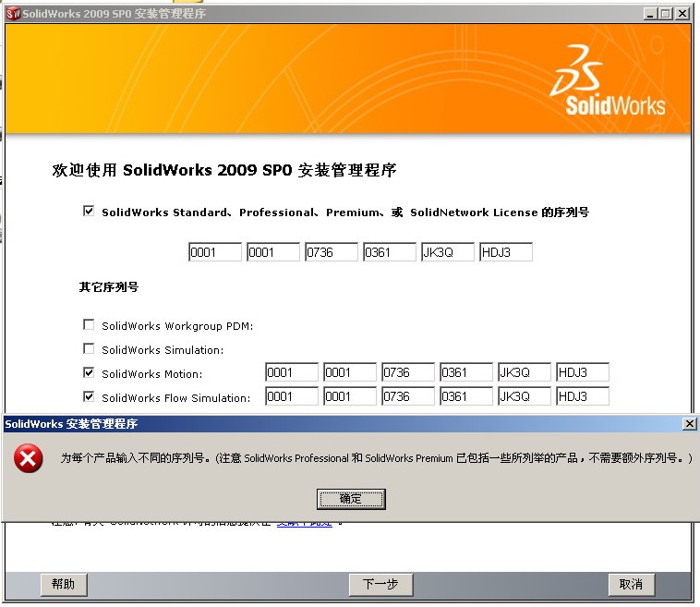700x607 pixels.
Task: Focus first main serial field 0001
Action: (215, 252)
